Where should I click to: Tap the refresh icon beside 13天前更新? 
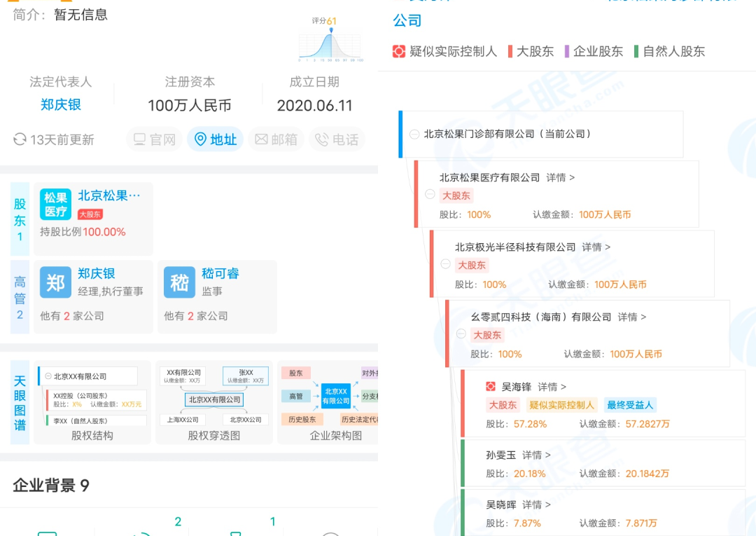tap(20, 139)
